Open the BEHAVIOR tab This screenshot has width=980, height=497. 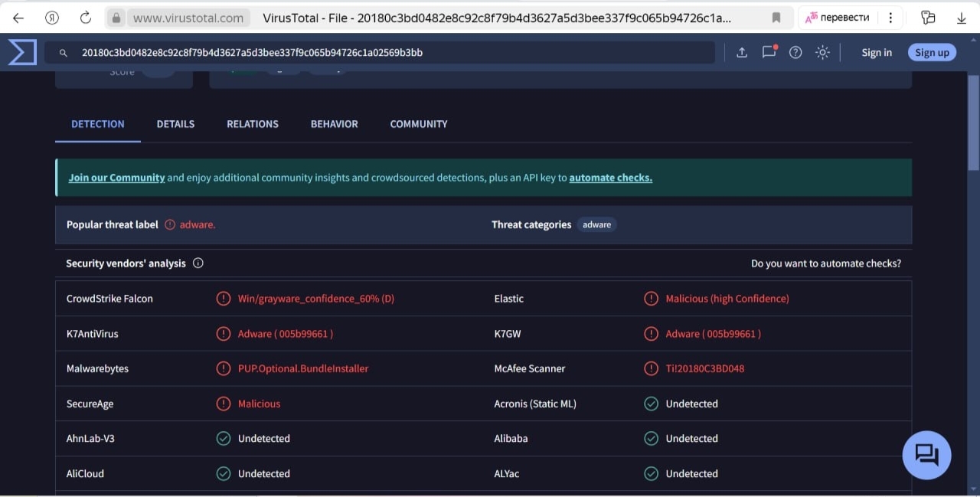pos(334,124)
